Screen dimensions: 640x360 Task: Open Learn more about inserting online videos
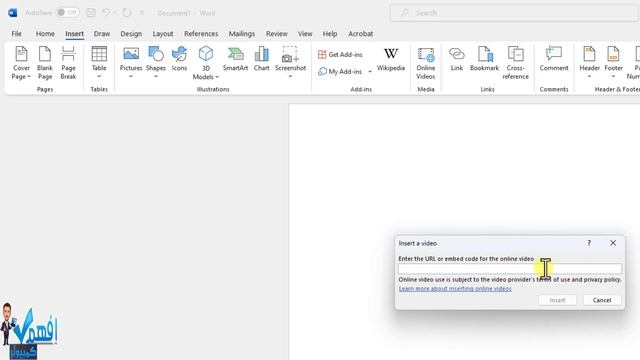click(455, 289)
